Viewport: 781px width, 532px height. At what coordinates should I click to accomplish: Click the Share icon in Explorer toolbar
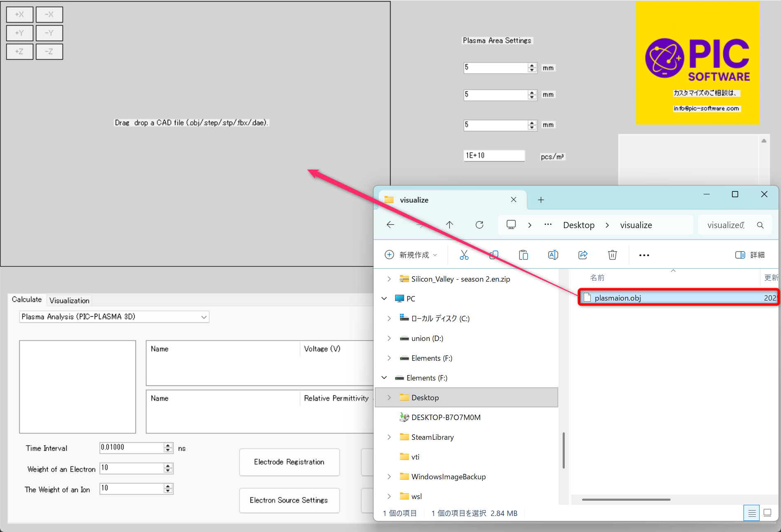(583, 255)
